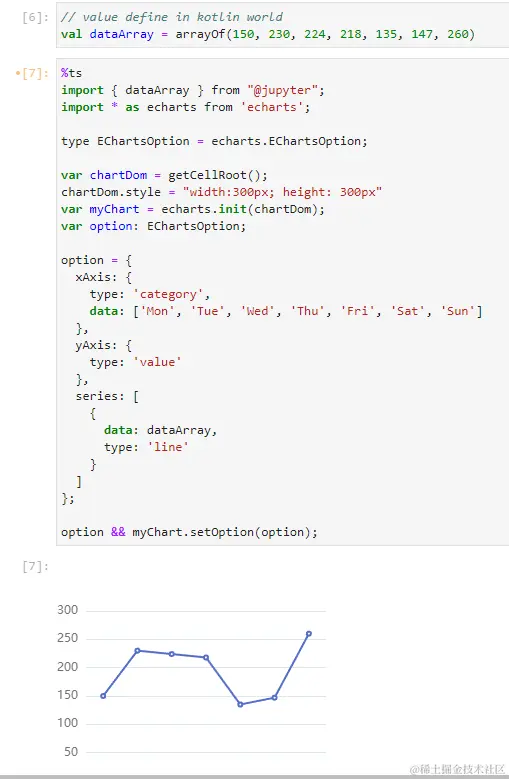Click the chart data point at 147
Image resolution: width=509 pixels, height=779 pixels.
coord(275,698)
